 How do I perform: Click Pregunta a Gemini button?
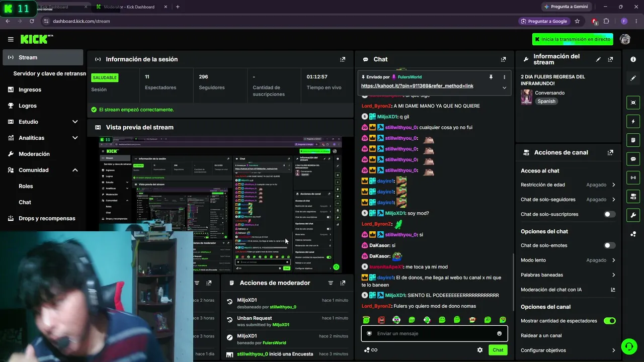566,7
